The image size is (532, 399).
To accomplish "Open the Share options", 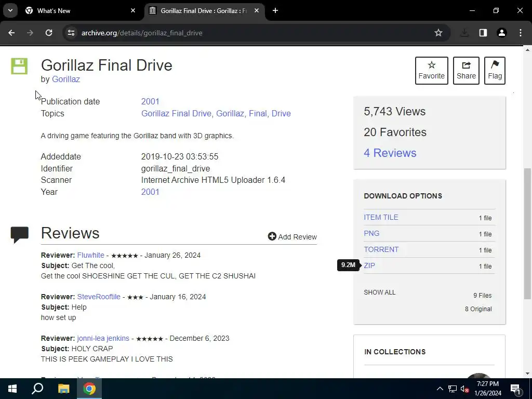I will (466, 71).
